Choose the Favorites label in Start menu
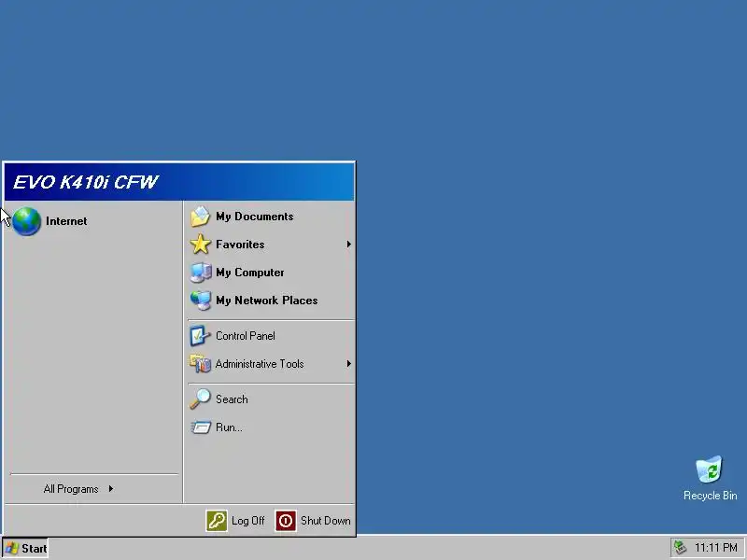 [240, 245]
